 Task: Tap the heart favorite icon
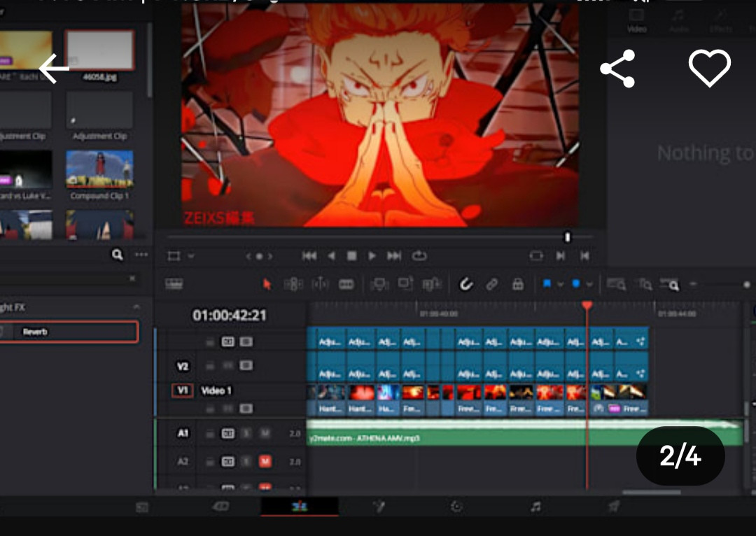(710, 68)
